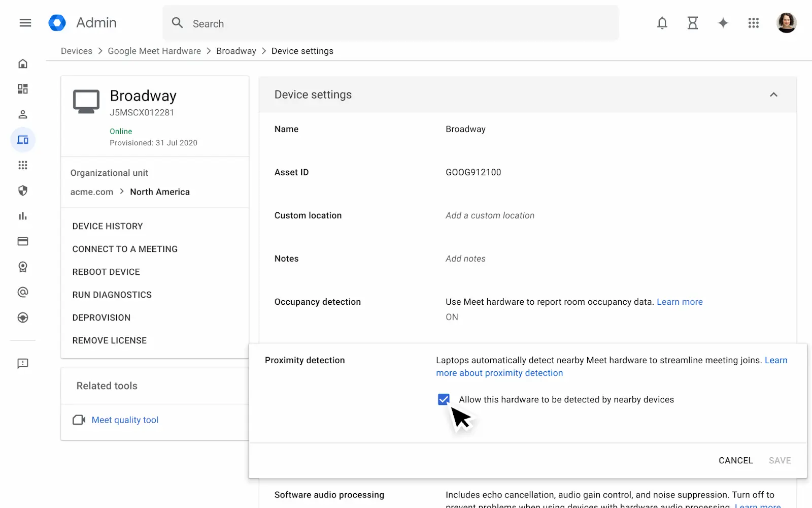Select CONNECT TO A MEETING
The height and width of the screenshot is (508, 812).
click(125, 249)
